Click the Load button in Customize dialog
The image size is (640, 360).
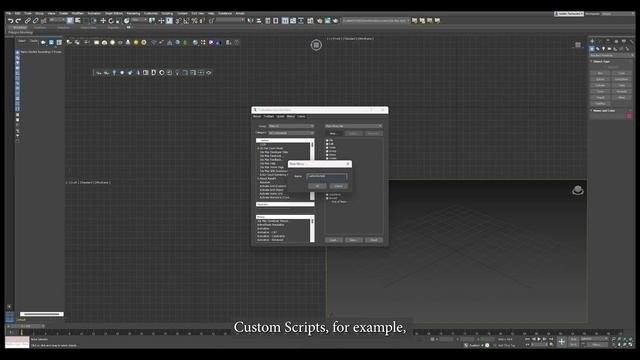tap(333, 240)
